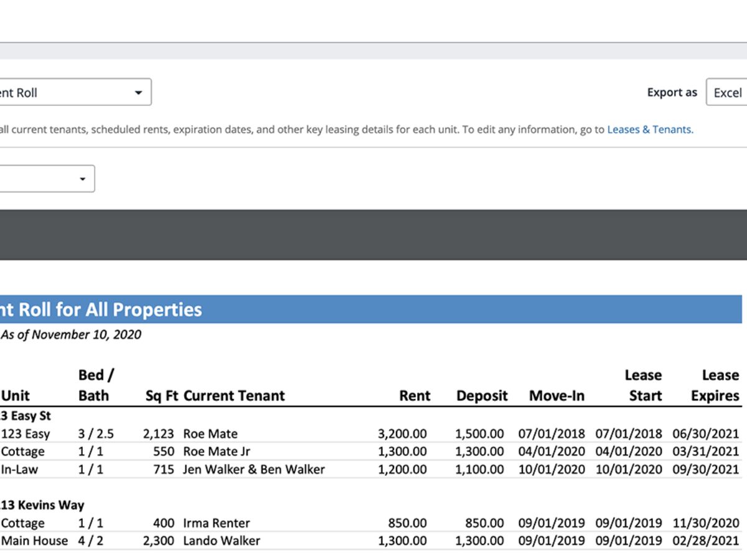Image resolution: width=747 pixels, height=560 pixels.
Task: Expand the property filter dropdown
Action: click(x=47, y=179)
